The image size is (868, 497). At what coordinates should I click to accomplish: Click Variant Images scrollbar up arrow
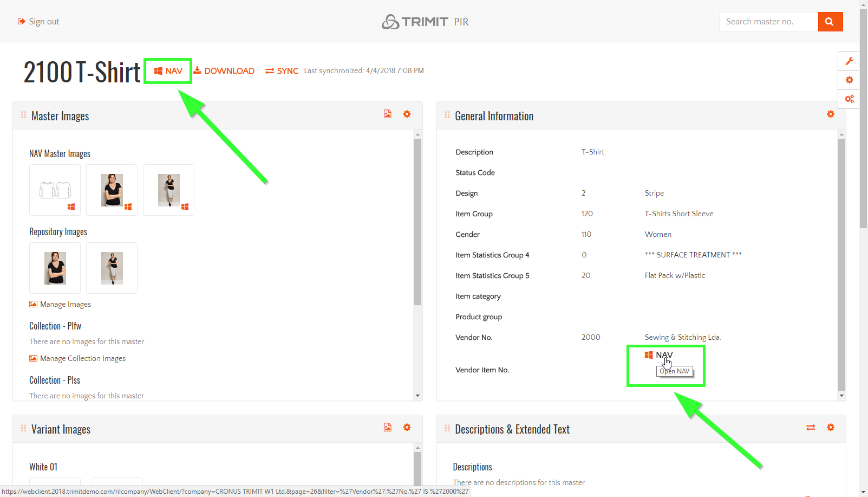click(417, 448)
